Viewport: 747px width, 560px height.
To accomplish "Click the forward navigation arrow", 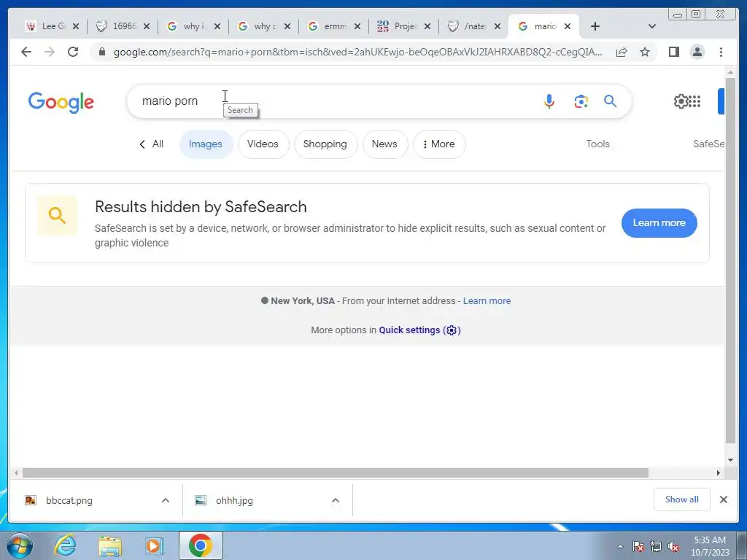I will [50, 52].
